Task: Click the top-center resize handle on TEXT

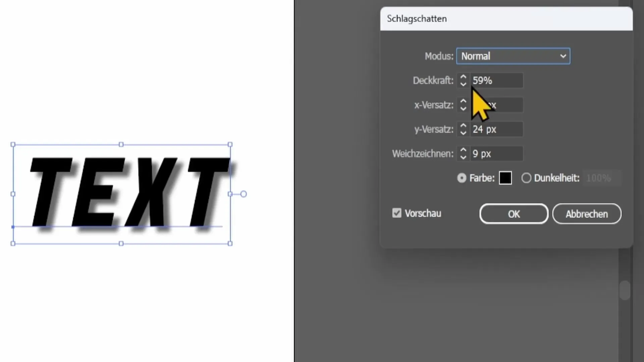Action: [121, 144]
